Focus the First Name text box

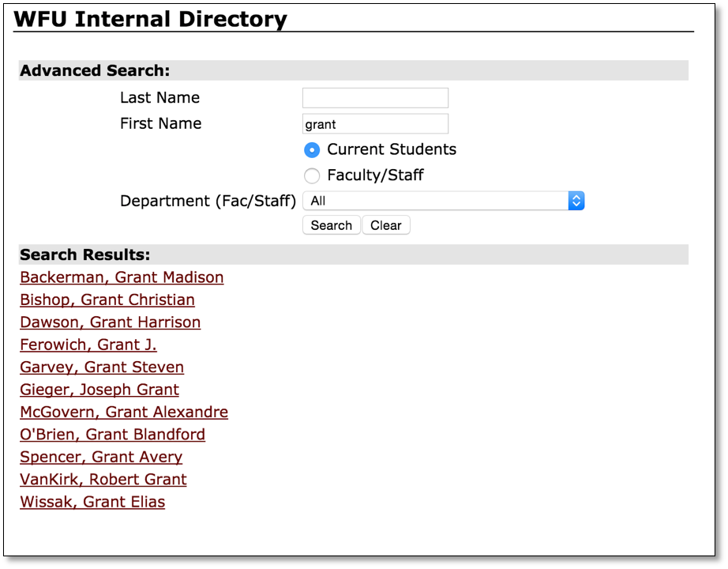click(x=375, y=124)
